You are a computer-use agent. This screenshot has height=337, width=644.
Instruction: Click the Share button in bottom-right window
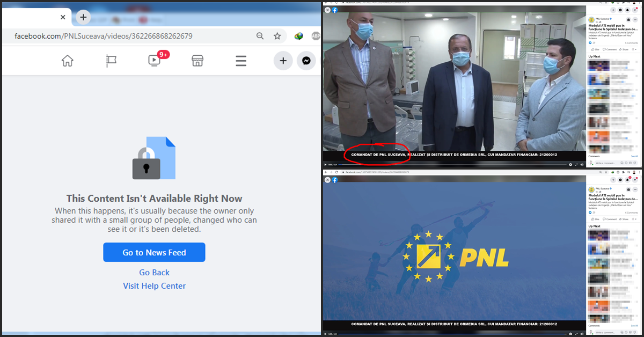pyautogui.click(x=624, y=219)
